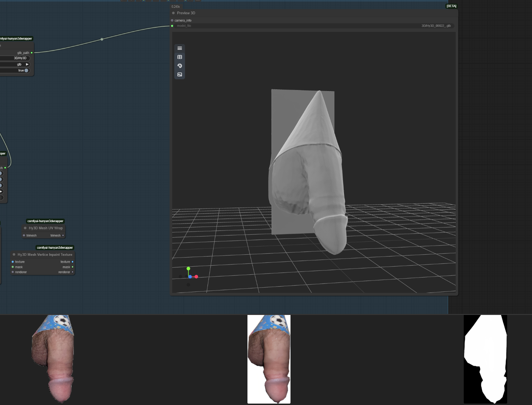Click the model_file input connector dot
The height and width of the screenshot is (405, 532).
click(172, 26)
